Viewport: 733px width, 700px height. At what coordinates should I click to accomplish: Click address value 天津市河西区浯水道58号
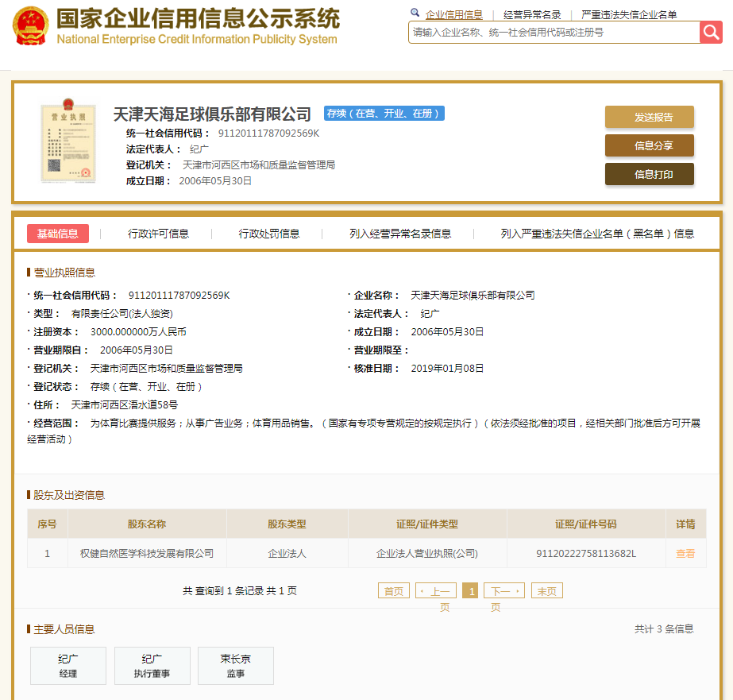(x=125, y=404)
